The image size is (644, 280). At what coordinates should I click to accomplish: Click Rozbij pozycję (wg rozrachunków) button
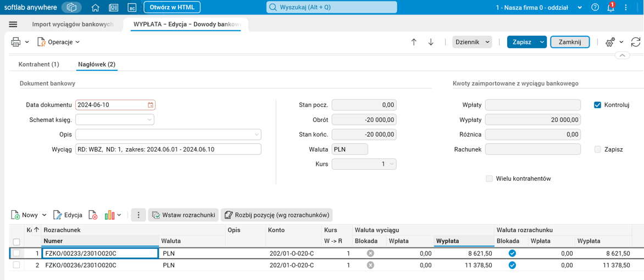(x=277, y=215)
